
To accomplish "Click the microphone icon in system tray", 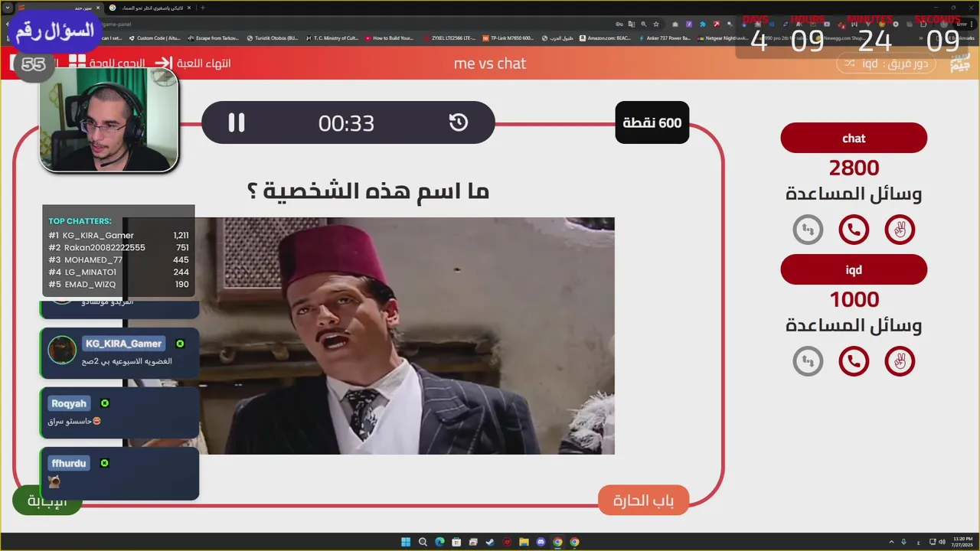I will [903, 542].
